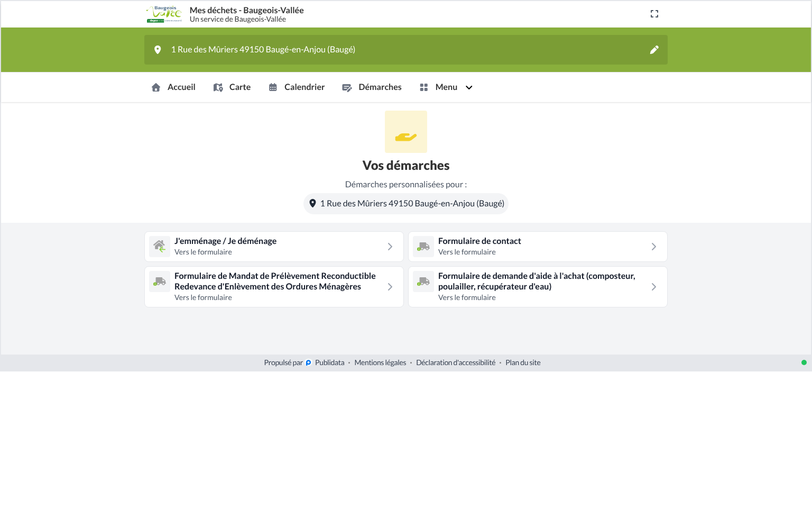Click 'Propulsé par' footer text
This screenshot has width=812, height=508.
click(x=283, y=363)
